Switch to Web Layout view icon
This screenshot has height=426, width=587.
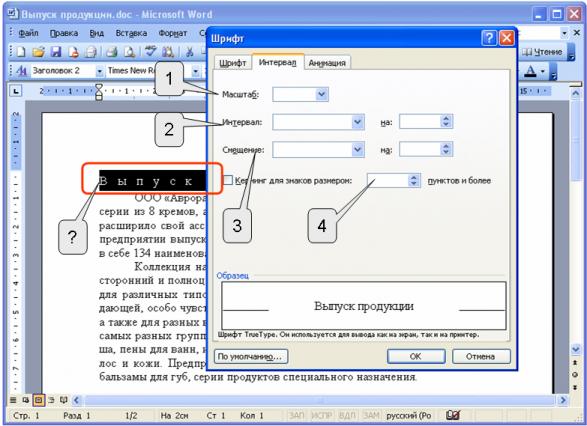pos(25,400)
